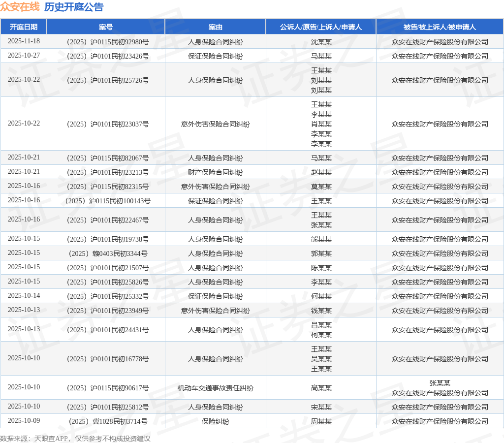504x443 pixels.
Task: Select case number 沪0101民初23037号
Action: pyautogui.click(x=108, y=124)
